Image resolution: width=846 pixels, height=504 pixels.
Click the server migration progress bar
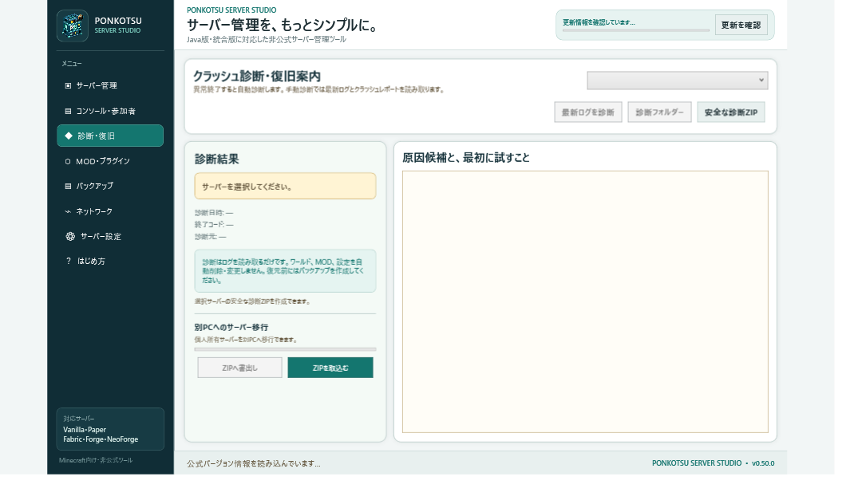[285, 349]
